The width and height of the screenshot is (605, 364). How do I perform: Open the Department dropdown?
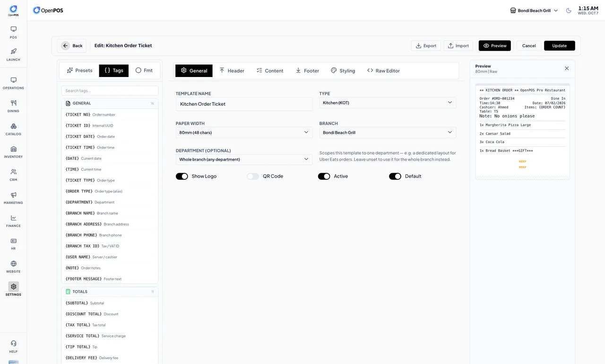(x=244, y=160)
